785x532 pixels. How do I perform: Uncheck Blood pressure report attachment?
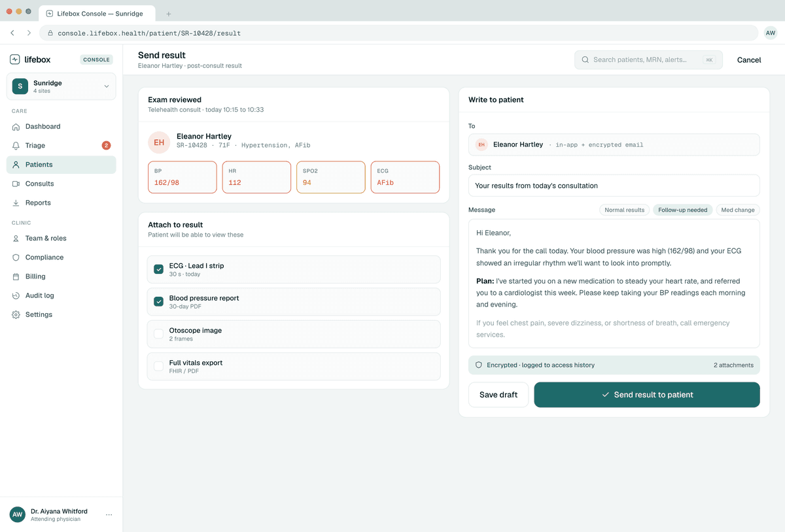click(x=158, y=301)
